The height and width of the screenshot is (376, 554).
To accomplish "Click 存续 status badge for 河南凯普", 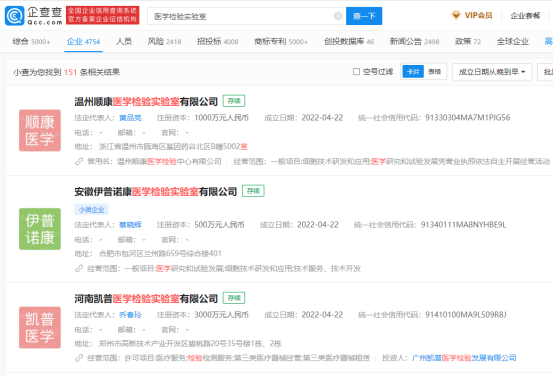I will click(234, 298).
